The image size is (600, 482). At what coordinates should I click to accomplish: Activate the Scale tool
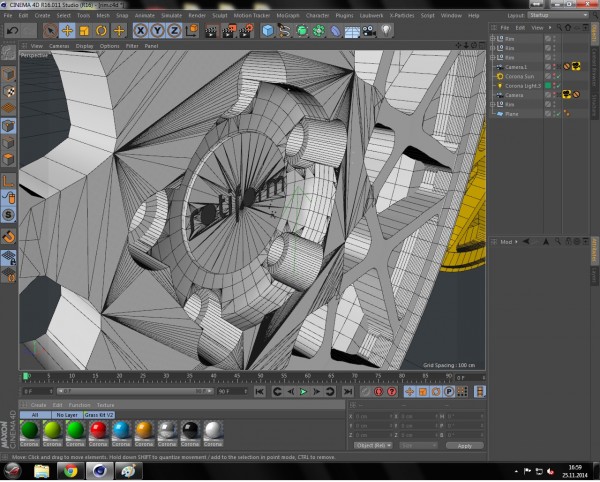[84, 31]
